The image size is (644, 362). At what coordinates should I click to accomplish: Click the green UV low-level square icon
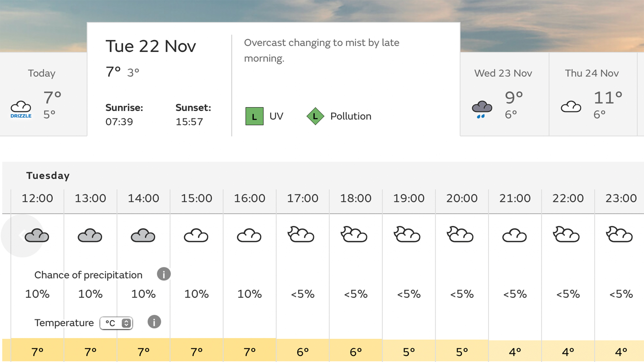coord(254,116)
